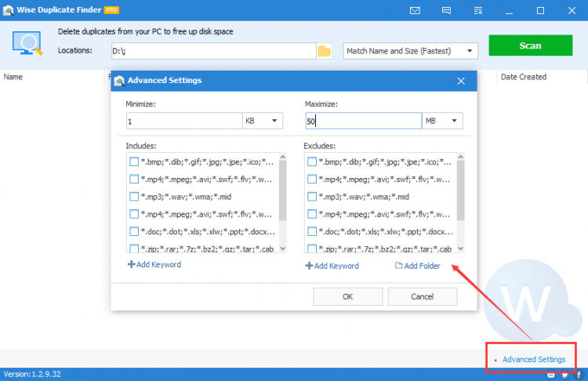588x381 pixels.
Task: Close the Advanced Settings dialog
Action: point(461,80)
